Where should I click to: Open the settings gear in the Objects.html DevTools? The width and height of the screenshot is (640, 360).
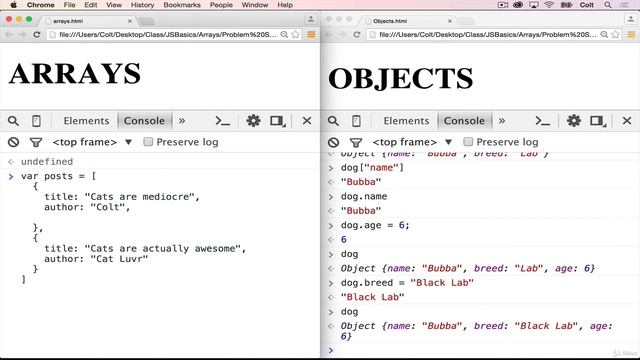pyautogui.click(x=573, y=121)
